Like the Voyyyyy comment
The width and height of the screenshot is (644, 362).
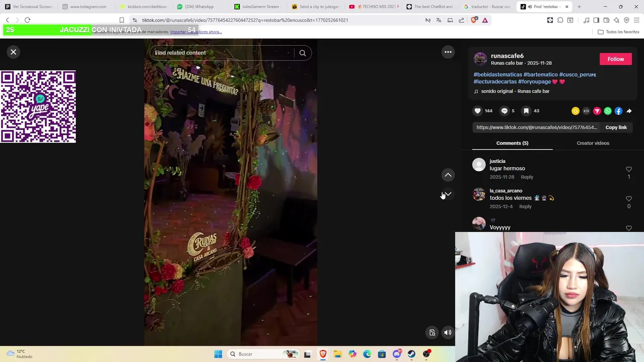(628, 228)
